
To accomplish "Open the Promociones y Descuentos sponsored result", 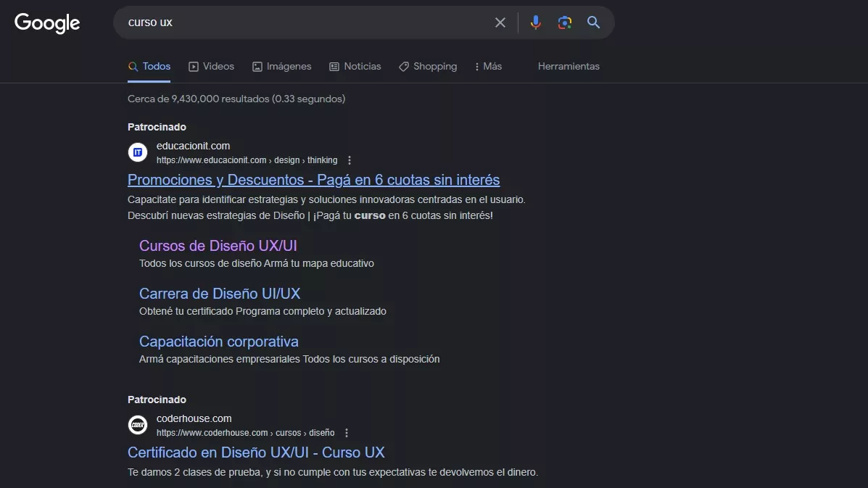I will [x=314, y=179].
